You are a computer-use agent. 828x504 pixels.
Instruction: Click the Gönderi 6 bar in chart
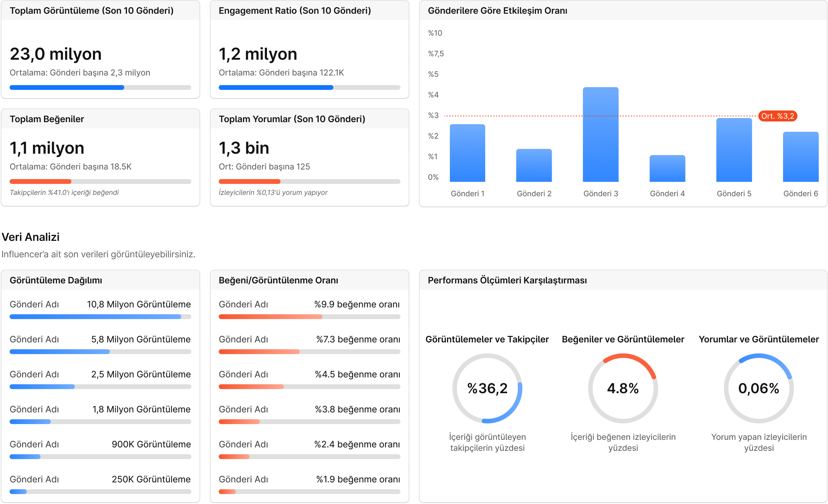pyautogui.click(x=800, y=157)
